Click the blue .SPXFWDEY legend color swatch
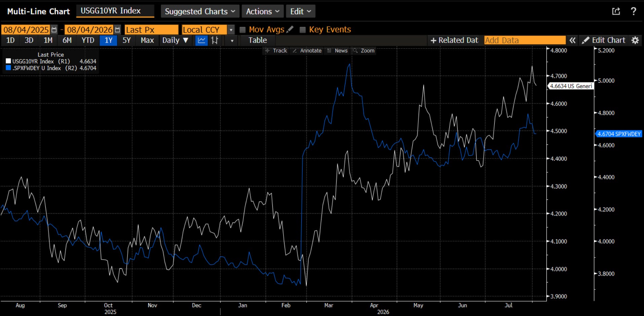 pyautogui.click(x=8, y=68)
